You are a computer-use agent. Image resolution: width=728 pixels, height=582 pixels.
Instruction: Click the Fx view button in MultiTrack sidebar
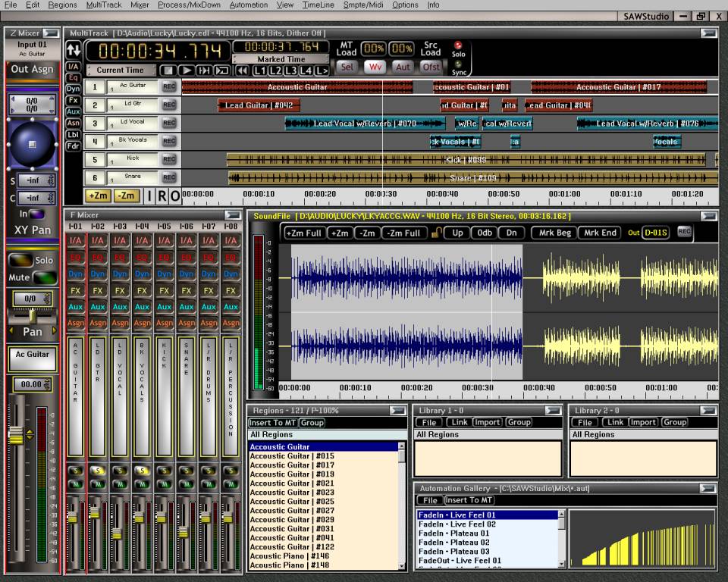pyautogui.click(x=74, y=100)
